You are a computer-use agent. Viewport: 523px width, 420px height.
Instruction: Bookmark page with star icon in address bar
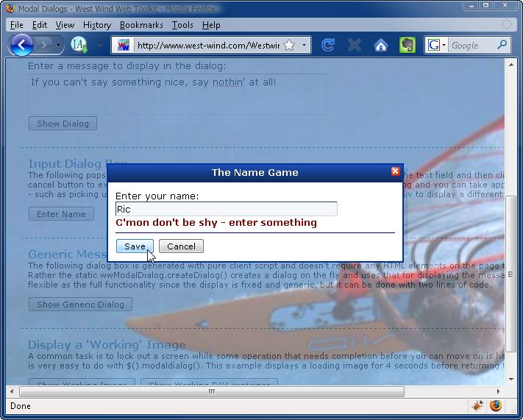point(289,46)
